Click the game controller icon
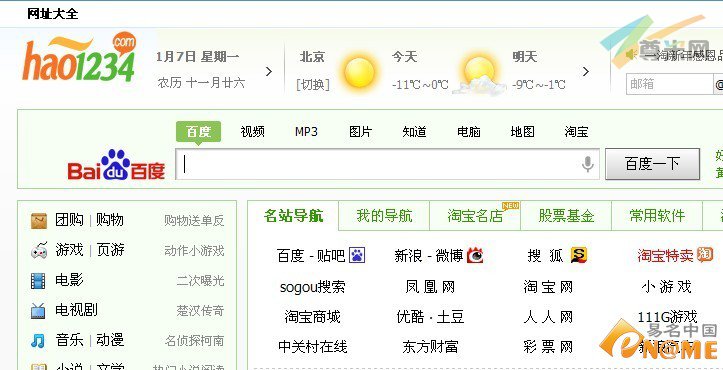 coord(39,251)
